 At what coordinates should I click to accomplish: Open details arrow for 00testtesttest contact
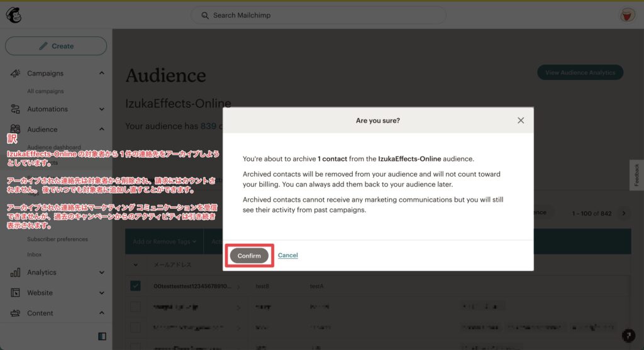pyautogui.click(x=238, y=287)
